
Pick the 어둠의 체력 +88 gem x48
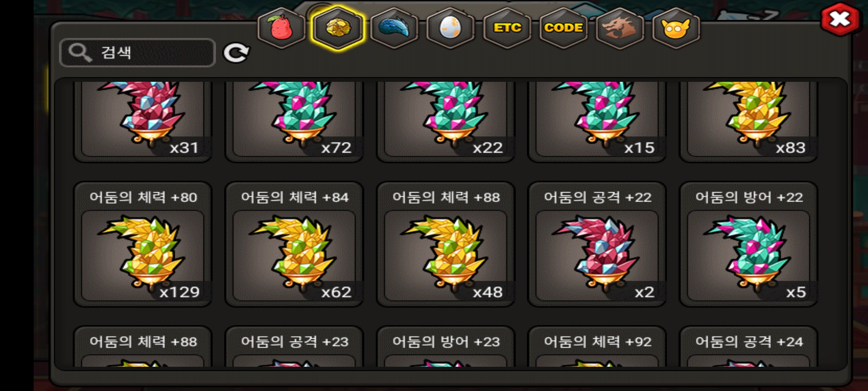click(x=446, y=244)
